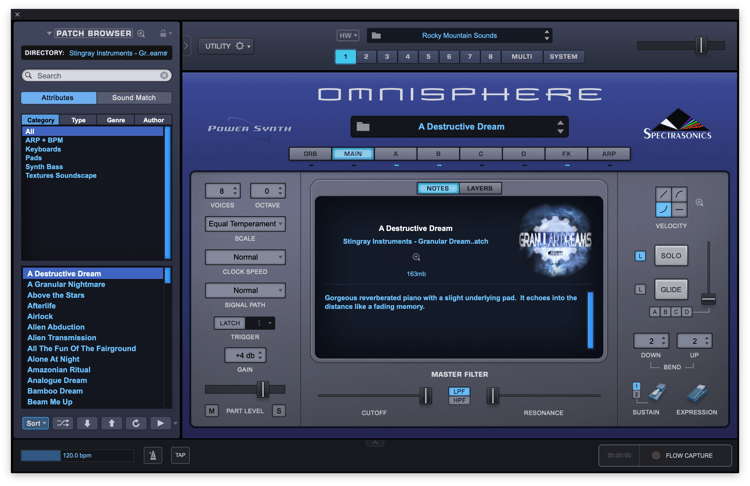Open the MULTI page
Image resolution: width=750 pixels, height=486 pixels.
522,56
